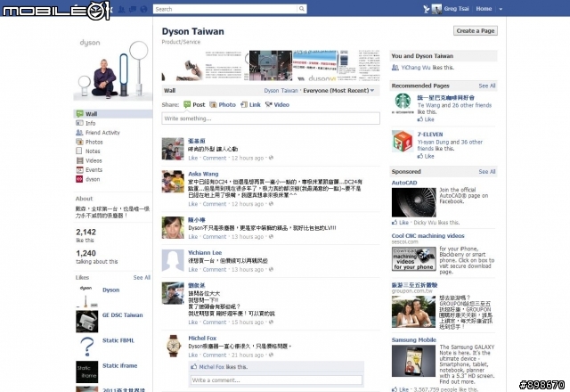Viewport: 570px width, 392px height.
Task: Click Create a Page button
Action: coord(475,31)
